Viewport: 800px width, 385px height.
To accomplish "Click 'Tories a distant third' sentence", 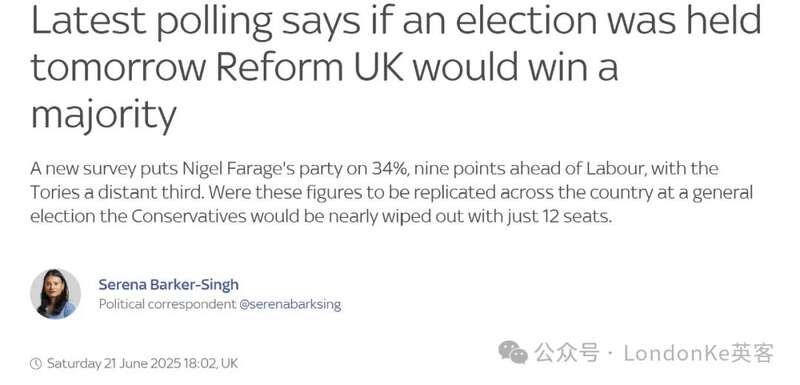I will (118, 193).
